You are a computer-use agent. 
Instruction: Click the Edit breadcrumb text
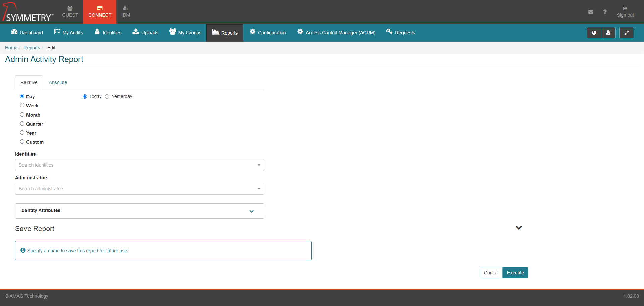pos(51,48)
